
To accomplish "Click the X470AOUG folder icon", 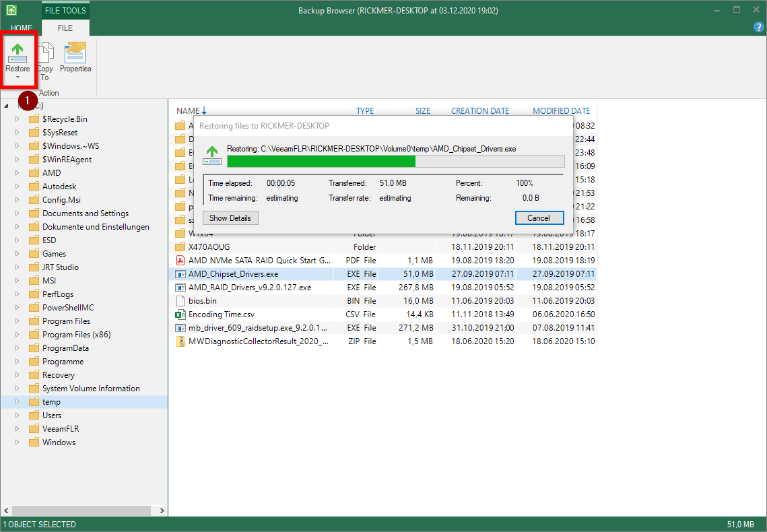I will coord(180,247).
